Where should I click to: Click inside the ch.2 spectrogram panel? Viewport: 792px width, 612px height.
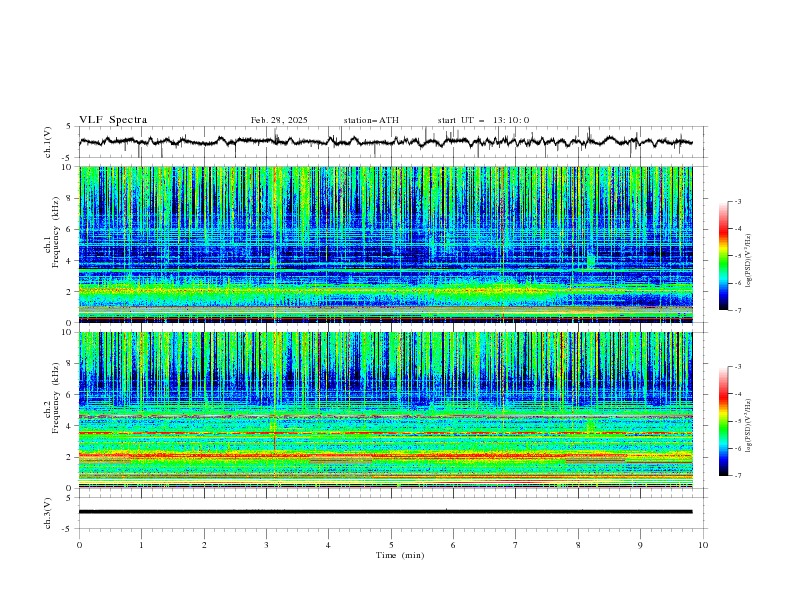[385, 410]
